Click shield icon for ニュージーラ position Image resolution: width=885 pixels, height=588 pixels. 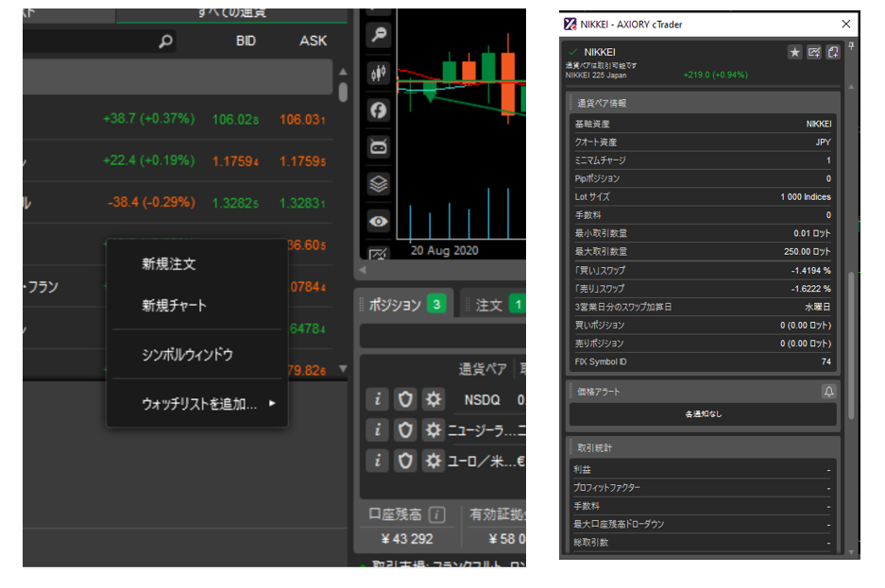tap(405, 430)
